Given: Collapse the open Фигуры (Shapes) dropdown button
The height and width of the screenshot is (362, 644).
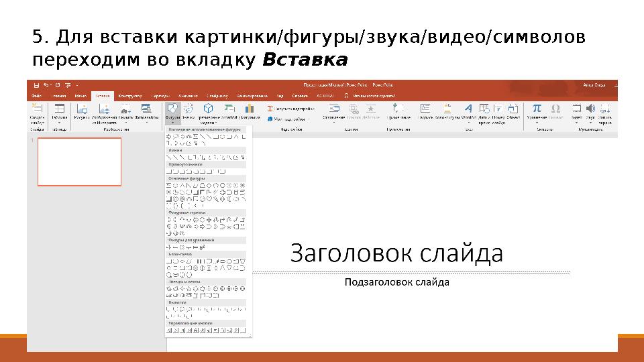Looking at the screenshot, I should [172, 114].
